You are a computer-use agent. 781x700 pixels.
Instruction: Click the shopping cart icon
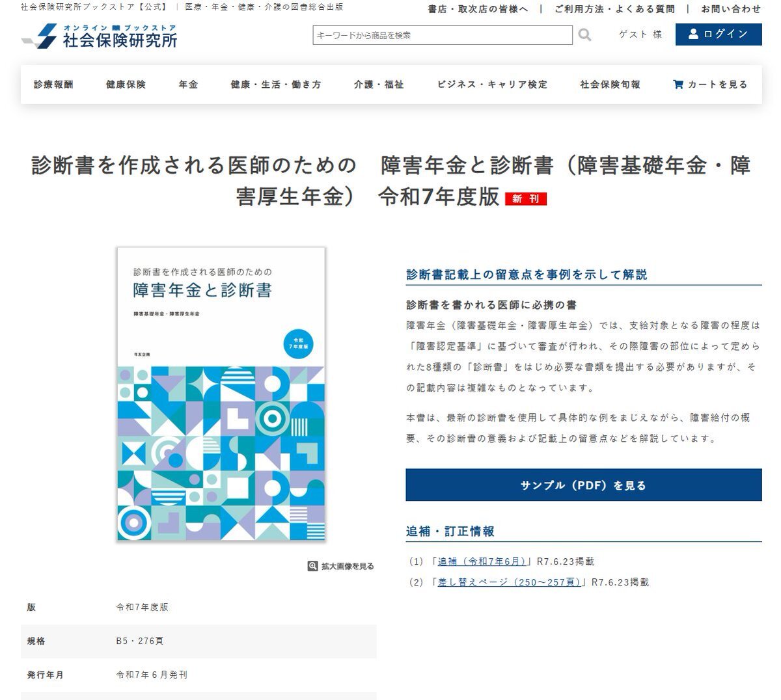pyautogui.click(x=678, y=85)
